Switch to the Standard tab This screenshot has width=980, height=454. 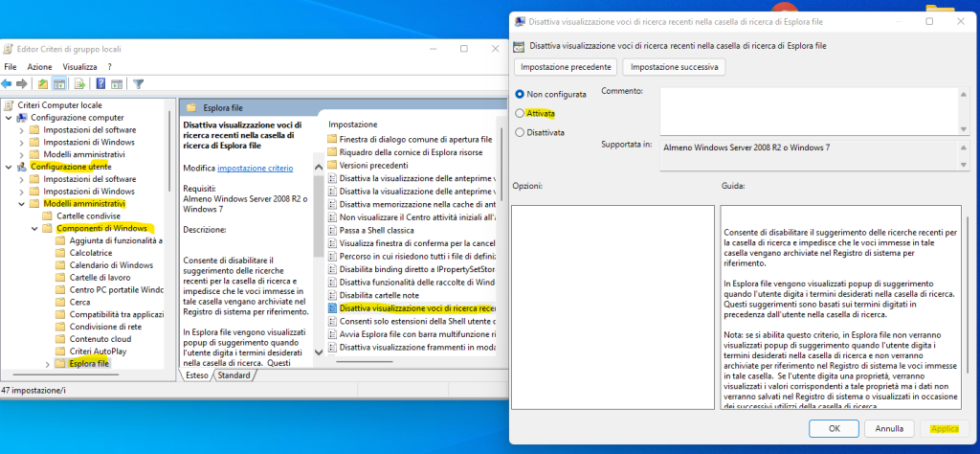(x=234, y=375)
